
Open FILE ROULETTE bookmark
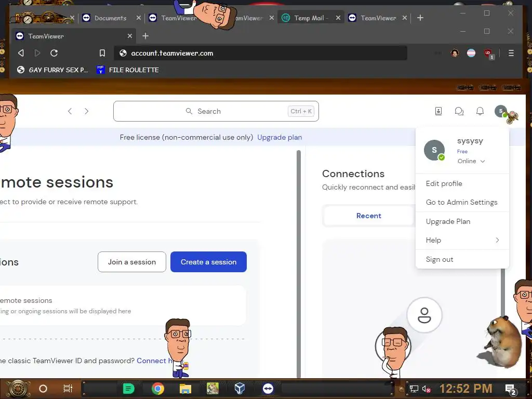coord(128,70)
